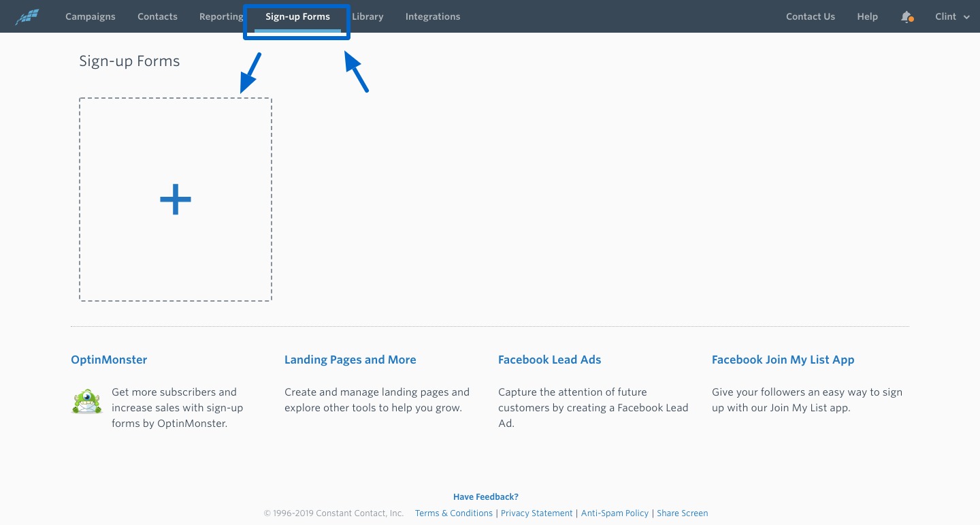This screenshot has height=525, width=980.
Task: Go to the Contacts tab
Action: click(157, 16)
